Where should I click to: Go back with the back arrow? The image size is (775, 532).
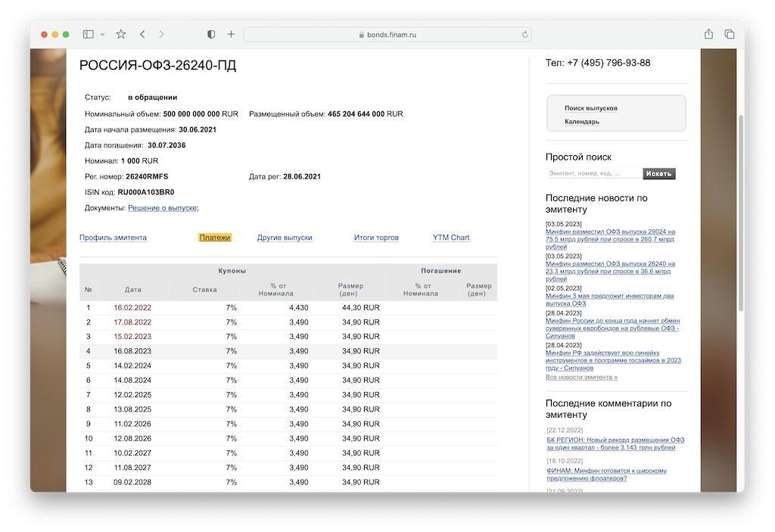[142, 34]
